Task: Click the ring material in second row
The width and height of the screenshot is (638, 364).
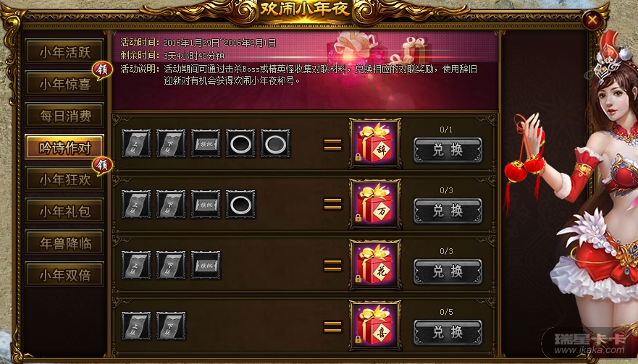Action: tap(241, 204)
